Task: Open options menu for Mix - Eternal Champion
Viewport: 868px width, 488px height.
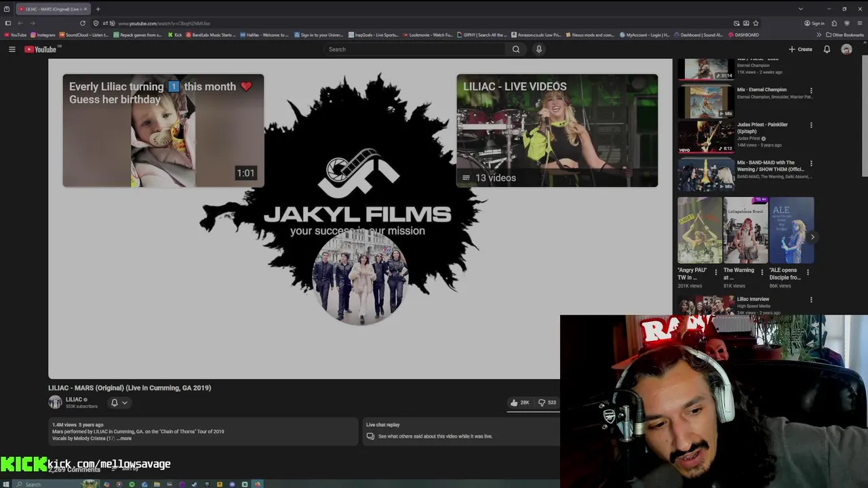Action: click(x=811, y=91)
